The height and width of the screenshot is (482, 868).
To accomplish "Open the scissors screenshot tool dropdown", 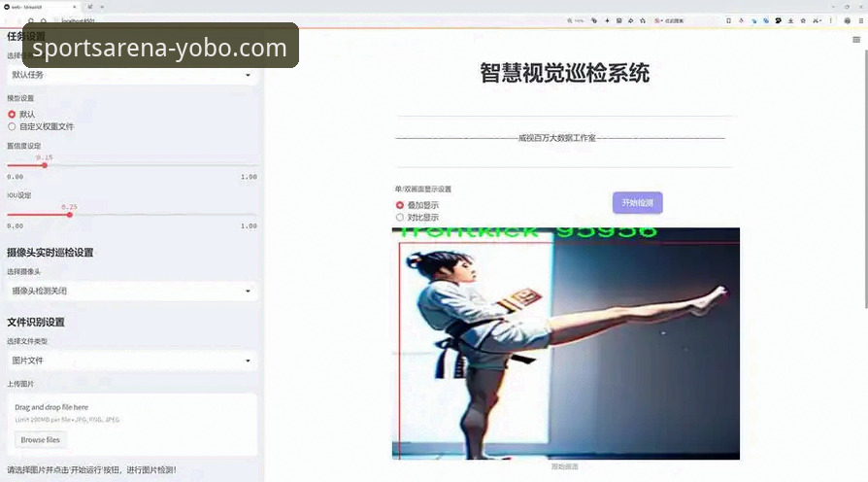I will (x=818, y=20).
